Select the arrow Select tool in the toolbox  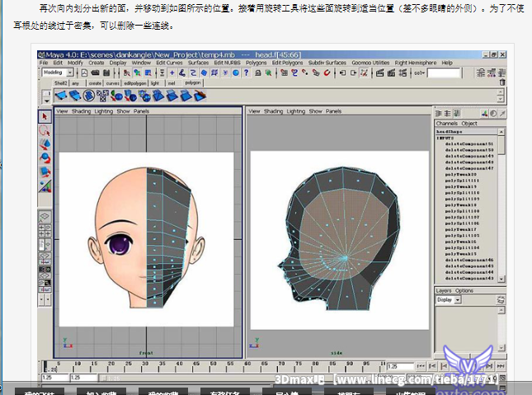[x=45, y=116]
